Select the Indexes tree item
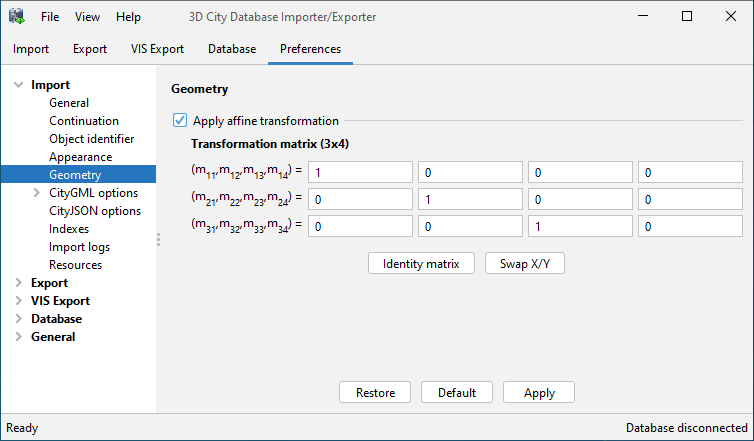This screenshot has height=441, width=754. click(69, 229)
